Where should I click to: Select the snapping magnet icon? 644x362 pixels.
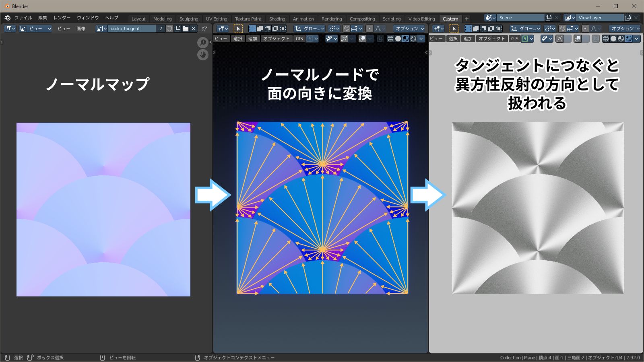click(x=347, y=29)
